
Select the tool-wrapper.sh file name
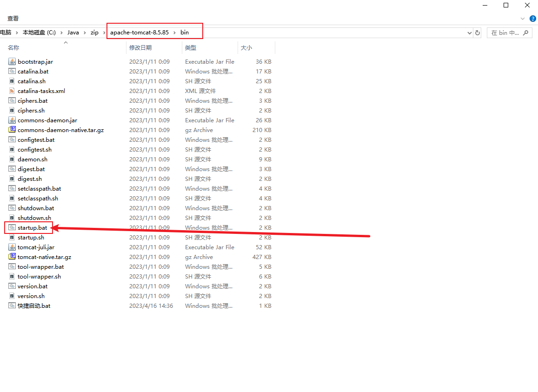point(39,277)
